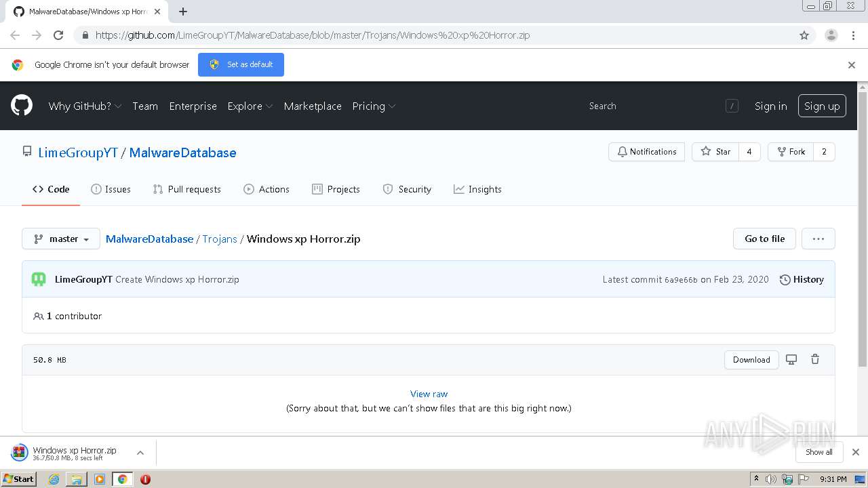Delete this file with trash icon
Image resolution: width=868 pixels, height=488 pixels.
tap(815, 359)
